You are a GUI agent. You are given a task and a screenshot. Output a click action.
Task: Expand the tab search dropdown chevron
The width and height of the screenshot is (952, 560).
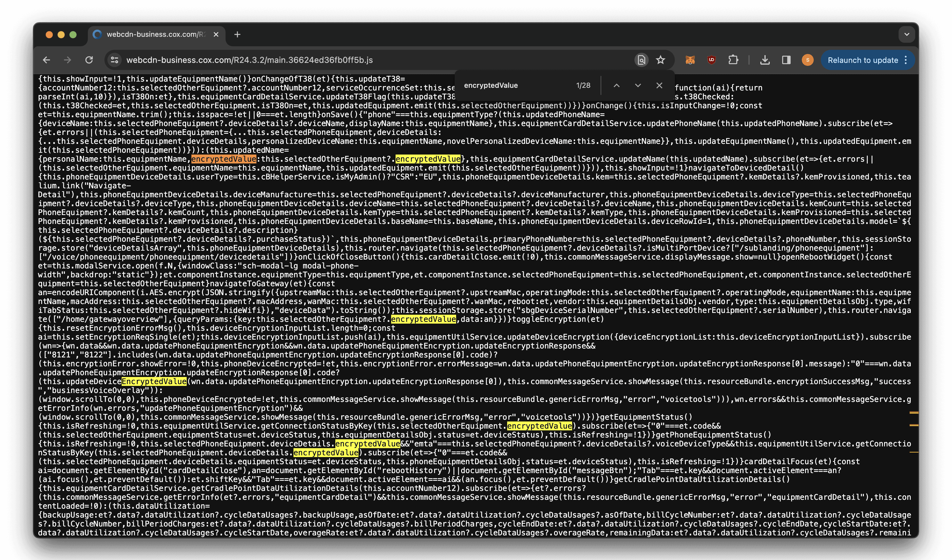pyautogui.click(x=907, y=34)
